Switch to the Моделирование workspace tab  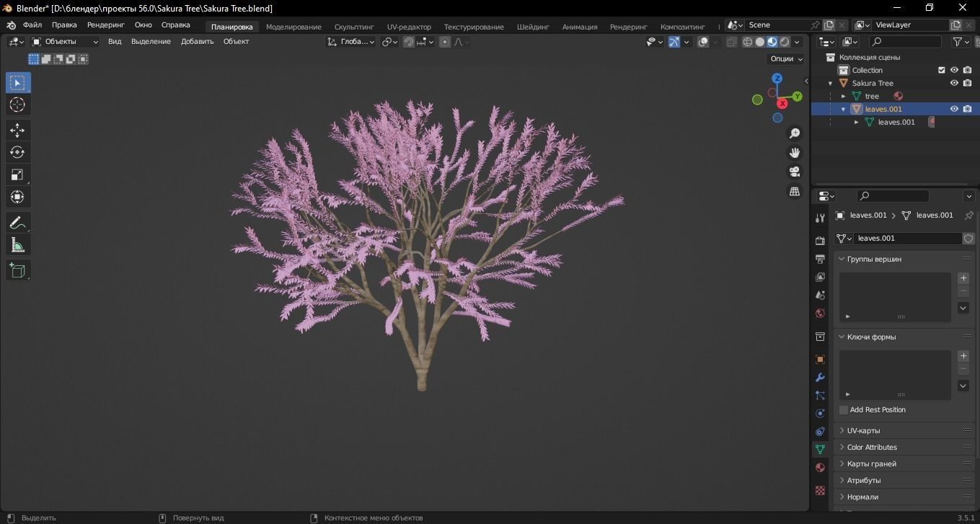(x=293, y=27)
